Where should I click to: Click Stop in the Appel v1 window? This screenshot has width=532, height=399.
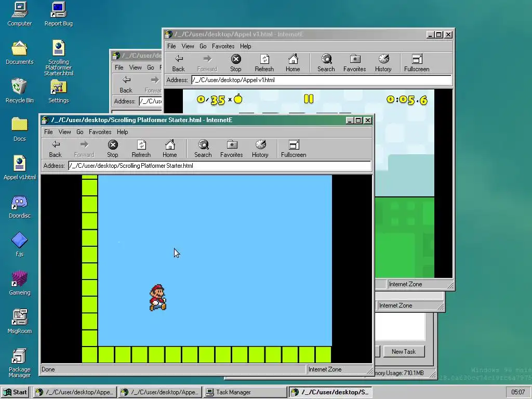tap(236, 63)
